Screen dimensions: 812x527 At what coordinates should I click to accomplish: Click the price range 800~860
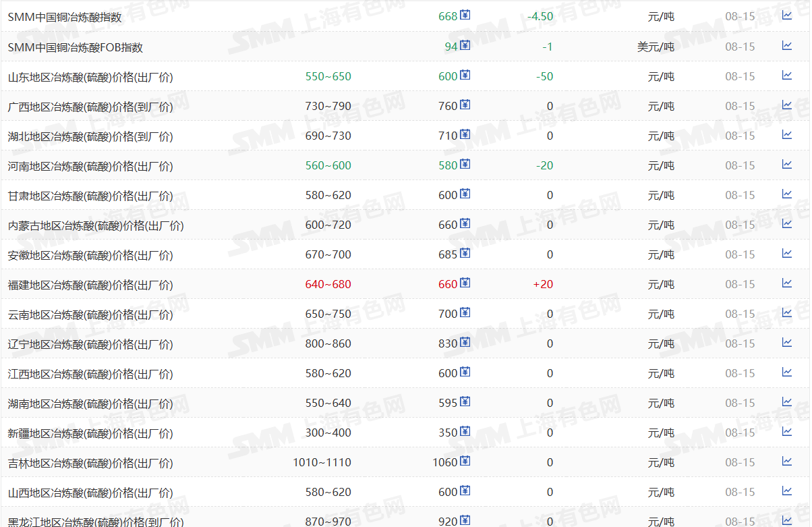[328, 343]
